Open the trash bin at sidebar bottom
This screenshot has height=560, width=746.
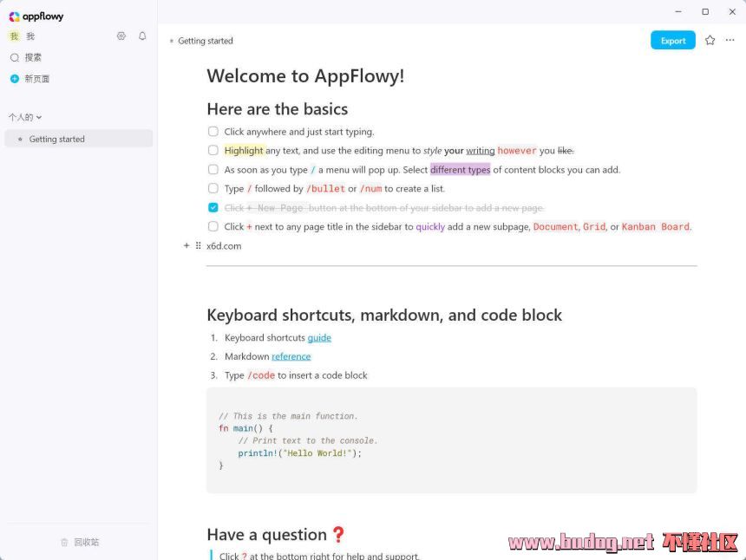tap(64, 542)
